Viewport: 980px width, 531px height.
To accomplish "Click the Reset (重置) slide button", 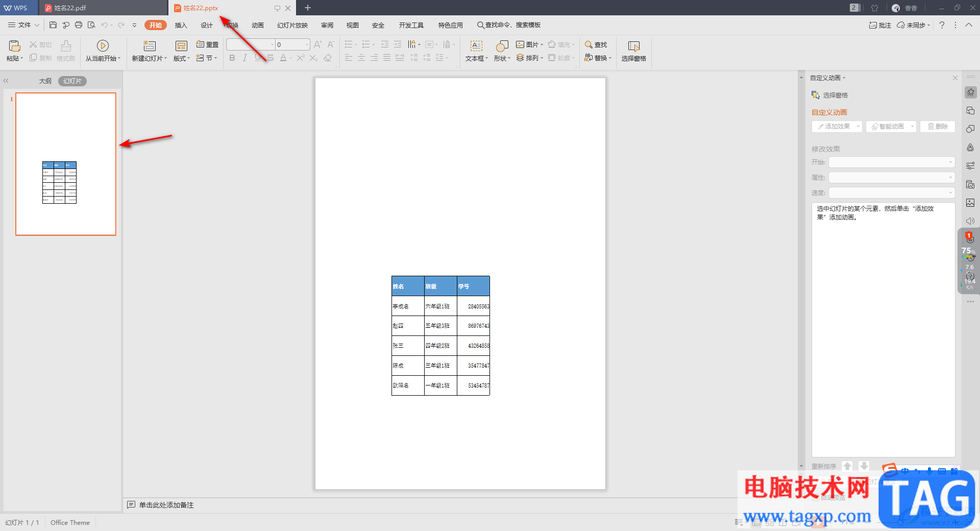I will point(207,44).
